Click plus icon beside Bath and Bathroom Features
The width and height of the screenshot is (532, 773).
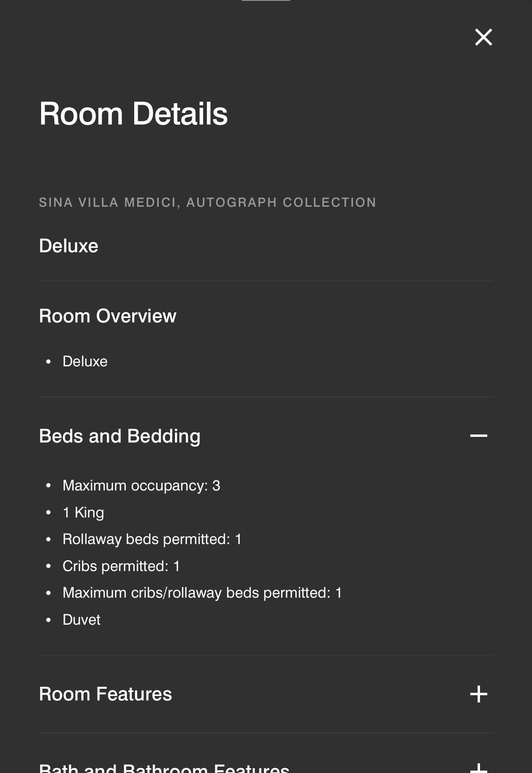coord(478,768)
